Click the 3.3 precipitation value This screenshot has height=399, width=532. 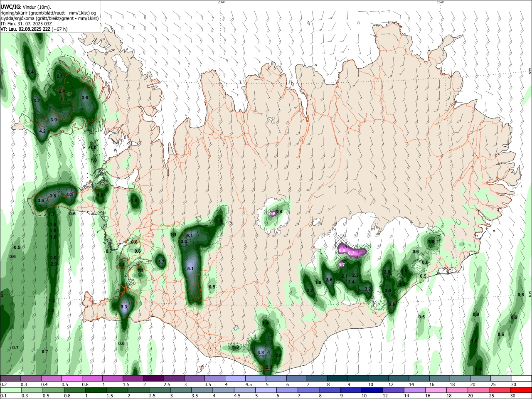(x=184, y=241)
